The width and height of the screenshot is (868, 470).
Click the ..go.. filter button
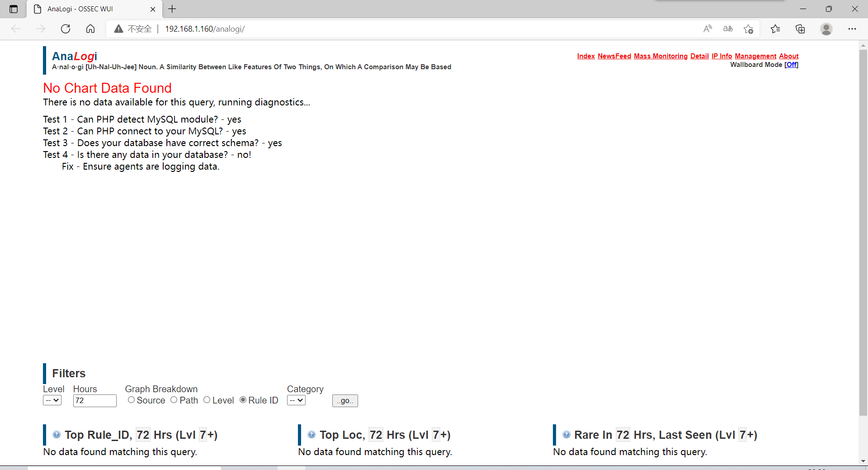[345, 401]
